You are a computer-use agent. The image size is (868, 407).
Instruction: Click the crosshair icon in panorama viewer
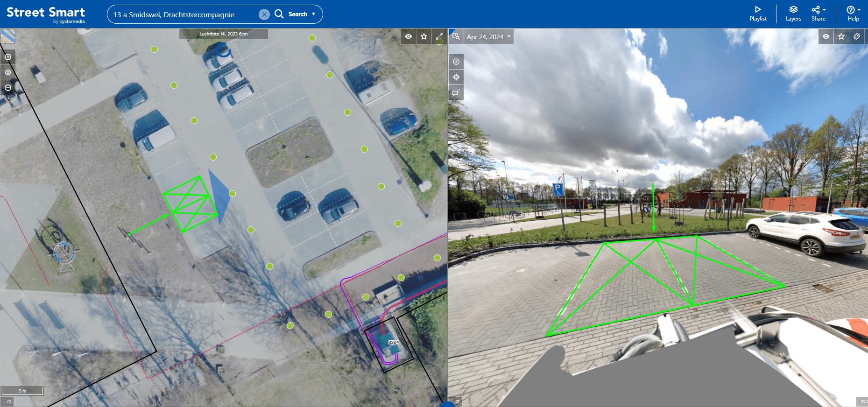[x=456, y=77]
